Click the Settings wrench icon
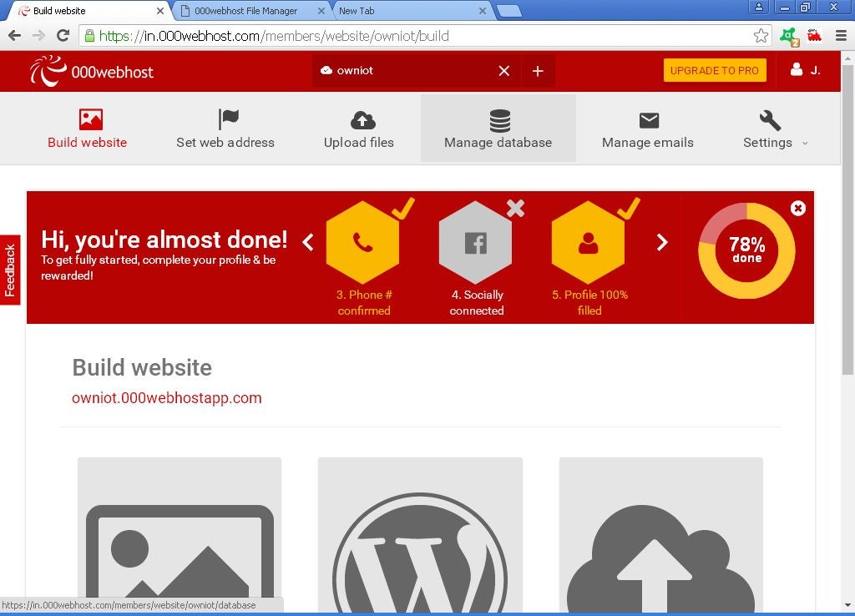855x616 pixels. 768,119
